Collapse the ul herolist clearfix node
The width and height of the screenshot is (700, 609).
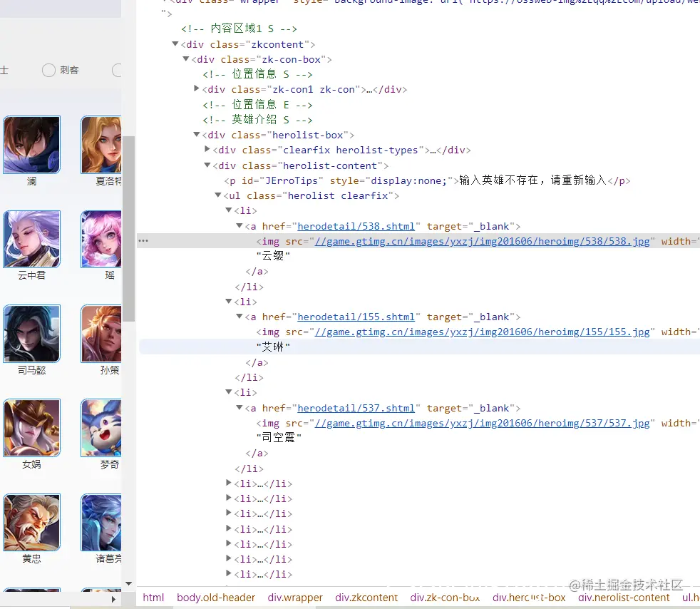(x=218, y=195)
